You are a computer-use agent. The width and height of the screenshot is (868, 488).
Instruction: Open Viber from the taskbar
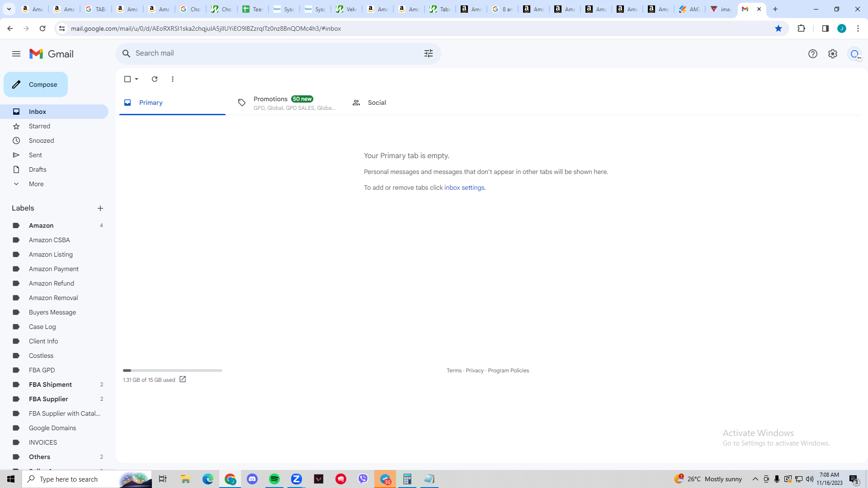point(363,479)
